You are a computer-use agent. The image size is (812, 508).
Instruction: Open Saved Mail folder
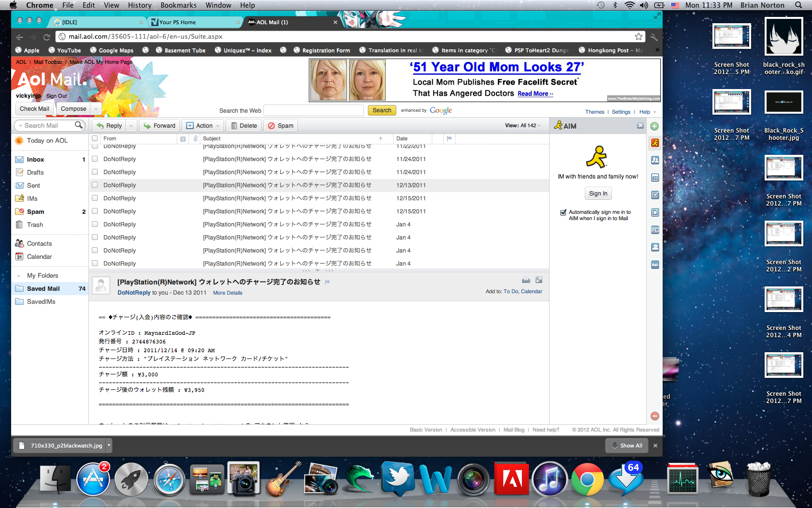(x=50, y=289)
